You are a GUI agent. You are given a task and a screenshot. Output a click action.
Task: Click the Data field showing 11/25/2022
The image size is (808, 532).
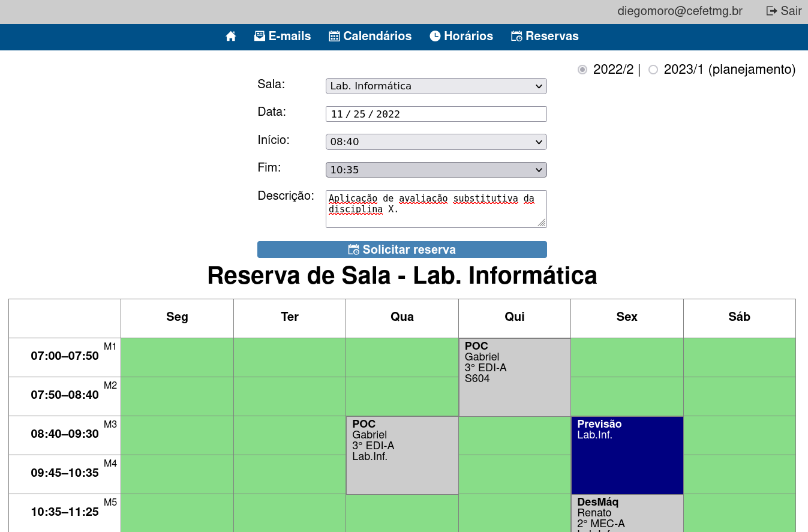coord(436,114)
